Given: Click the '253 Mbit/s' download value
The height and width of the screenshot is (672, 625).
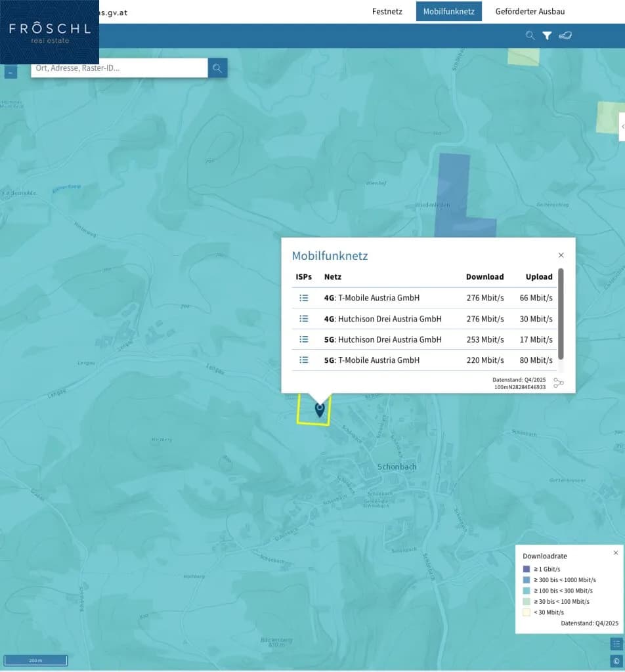Looking at the screenshot, I should 485,339.
